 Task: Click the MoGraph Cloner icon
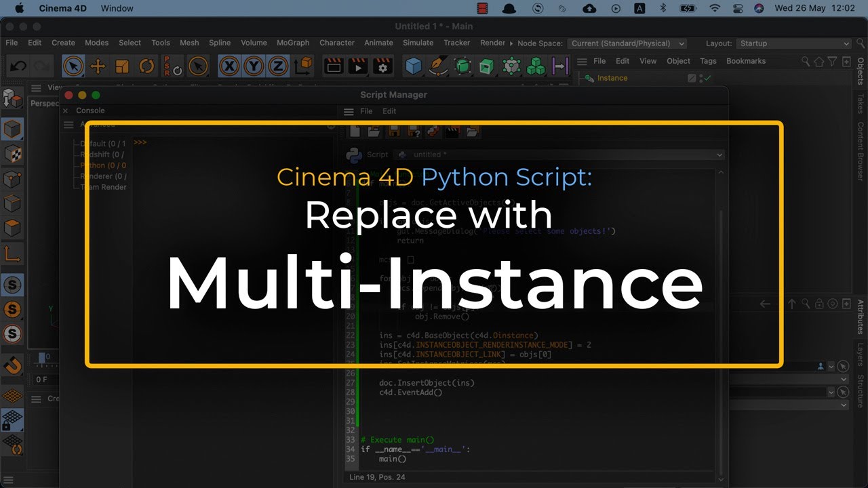[511, 66]
